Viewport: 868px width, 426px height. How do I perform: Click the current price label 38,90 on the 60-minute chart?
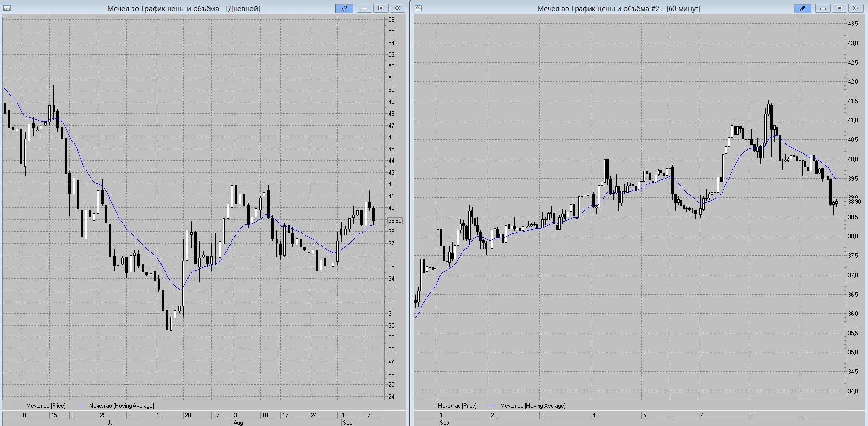point(854,202)
